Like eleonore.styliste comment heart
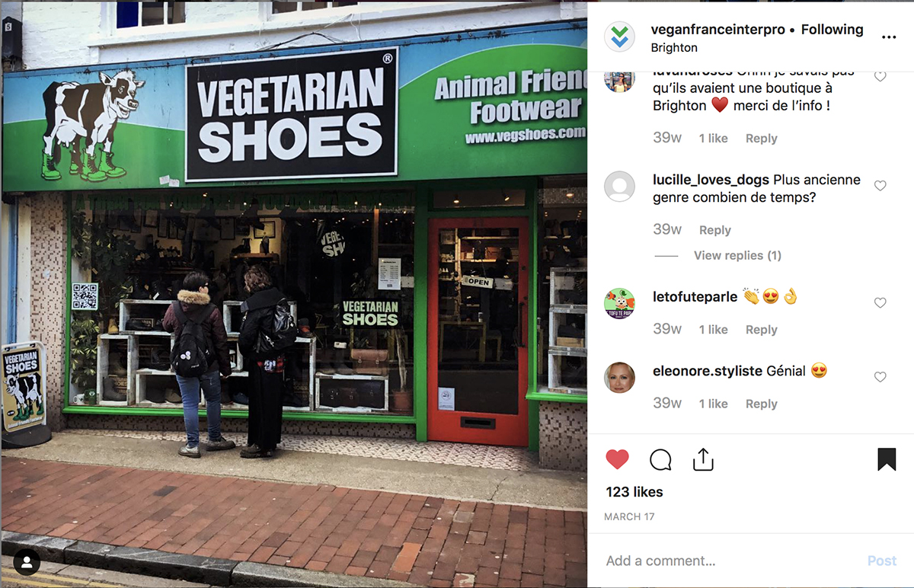The width and height of the screenshot is (914, 588). click(x=880, y=377)
